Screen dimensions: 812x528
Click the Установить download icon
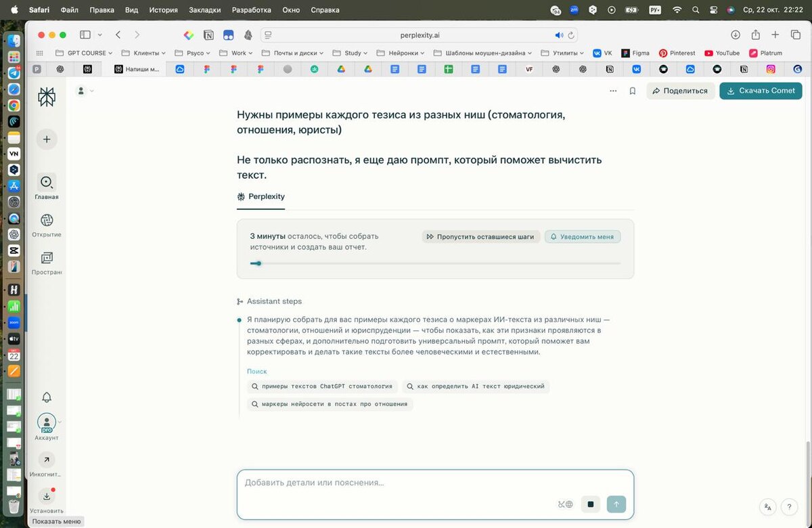[47, 496]
